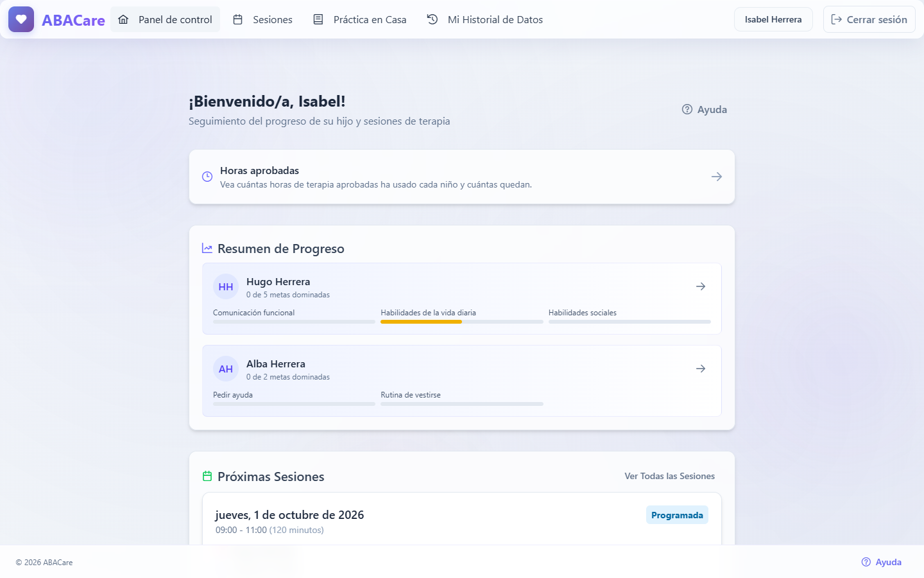This screenshot has height=578, width=924.
Task: Open Mi Historial de Datos
Action: (485, 19)
